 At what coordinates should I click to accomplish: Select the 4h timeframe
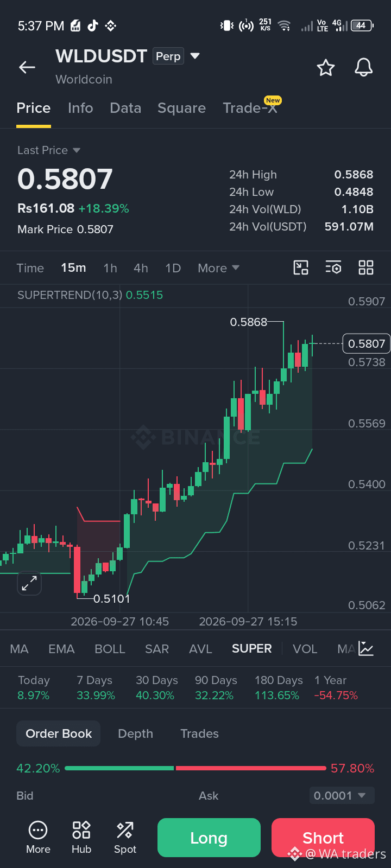click(x=141, y=268)
